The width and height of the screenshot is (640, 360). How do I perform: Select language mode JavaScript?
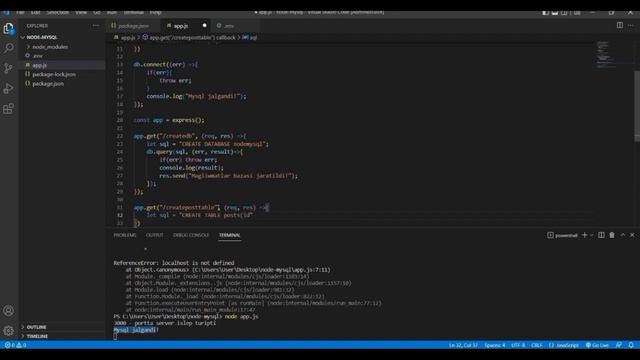tap(564, 345)
